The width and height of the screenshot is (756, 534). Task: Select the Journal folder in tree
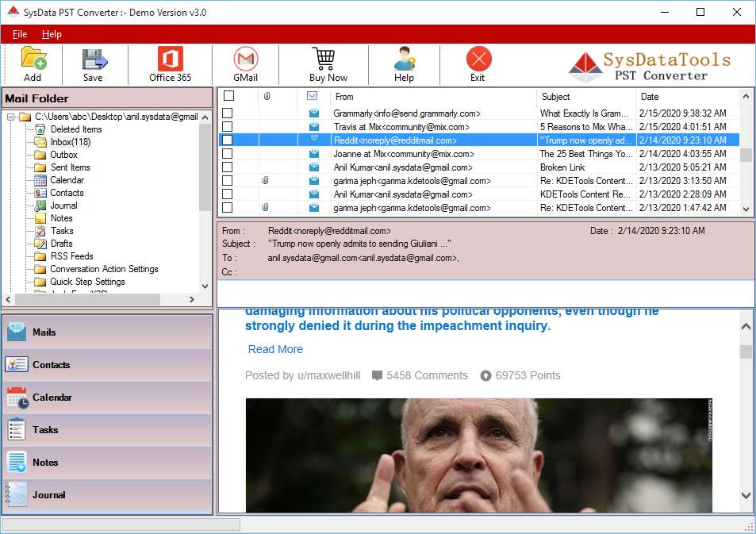click(x=64, y=206)
